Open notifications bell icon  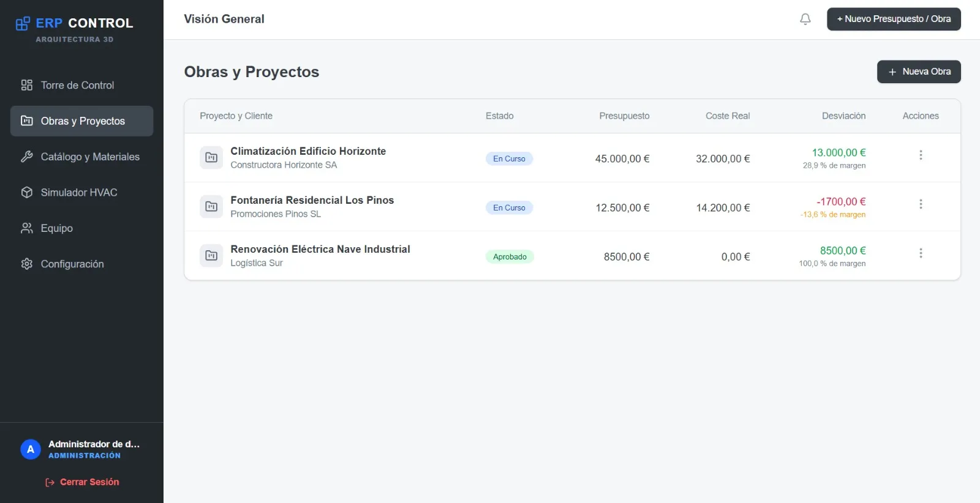805,19
